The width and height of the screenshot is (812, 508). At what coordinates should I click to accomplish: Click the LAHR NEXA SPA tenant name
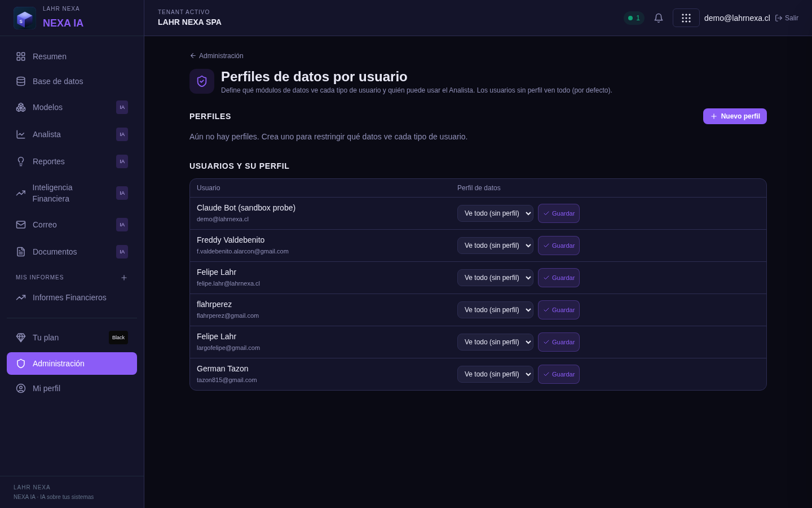189,22
